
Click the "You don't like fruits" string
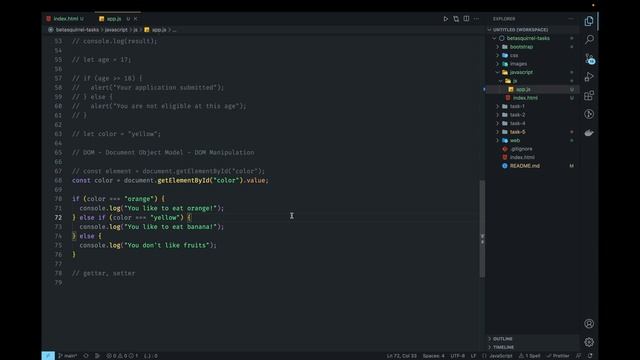[x=166, y=245]
